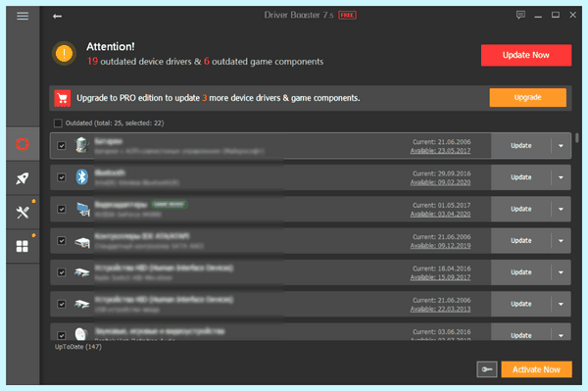
Task: Click the red shopping cart icon
Action: (x=63, y=98)
